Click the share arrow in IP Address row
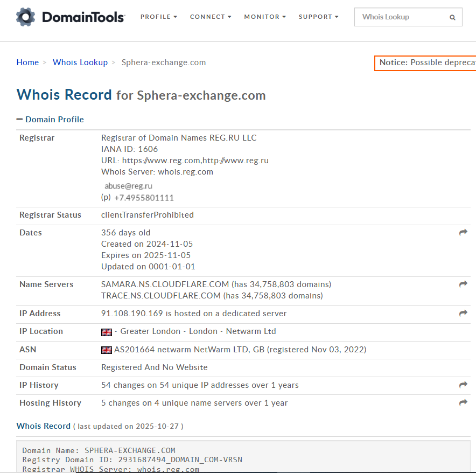Image resolution: width=476 pixels, height=473 pixels. [463, 314]
